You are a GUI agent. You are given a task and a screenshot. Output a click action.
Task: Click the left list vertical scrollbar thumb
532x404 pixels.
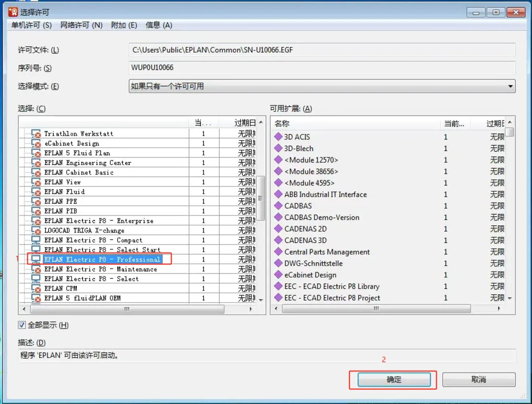click(x=261, y=198)
